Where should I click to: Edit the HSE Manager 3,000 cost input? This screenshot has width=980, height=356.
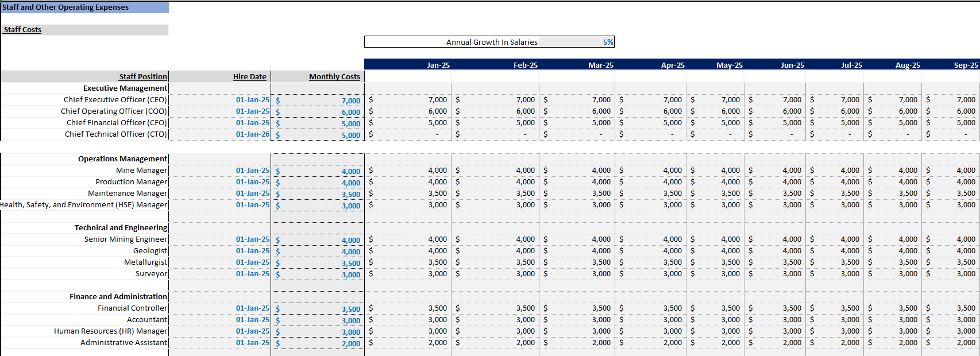pos(318,206)
